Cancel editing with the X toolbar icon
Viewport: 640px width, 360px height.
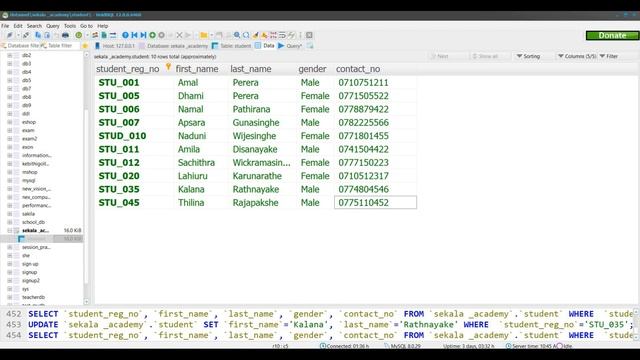[x=179, y=36]
